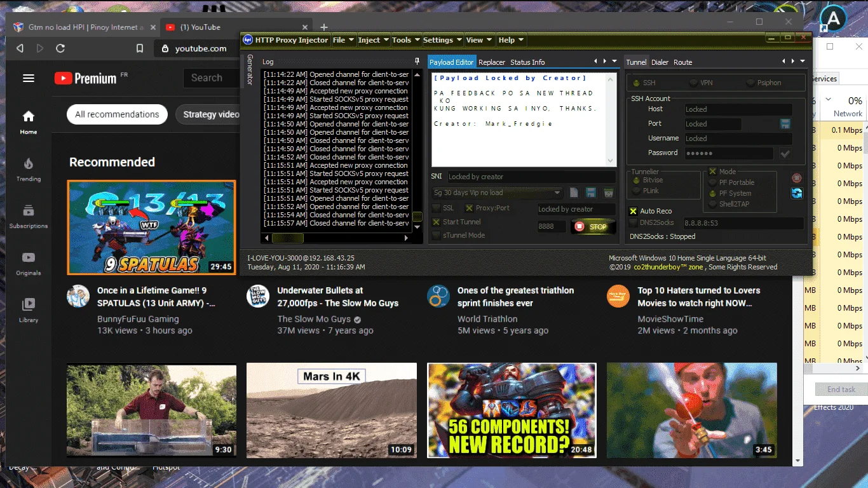Expand the payload panel tab list arrow

point(614,62)
